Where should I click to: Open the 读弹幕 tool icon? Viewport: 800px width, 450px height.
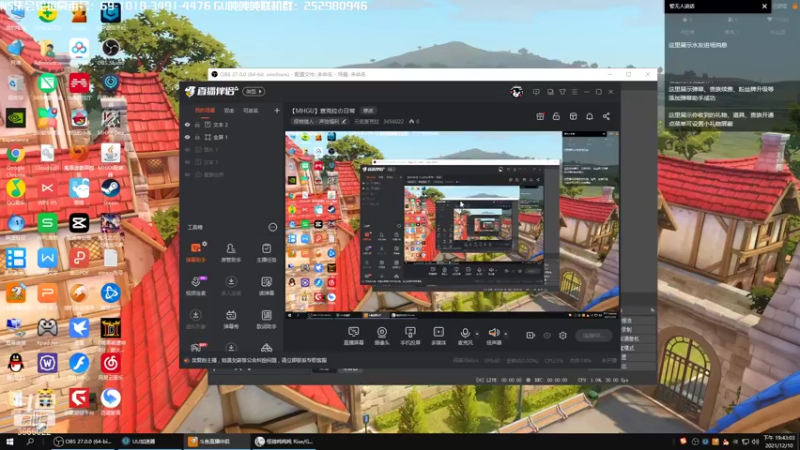pyautogui.click(x=266, y=286)
